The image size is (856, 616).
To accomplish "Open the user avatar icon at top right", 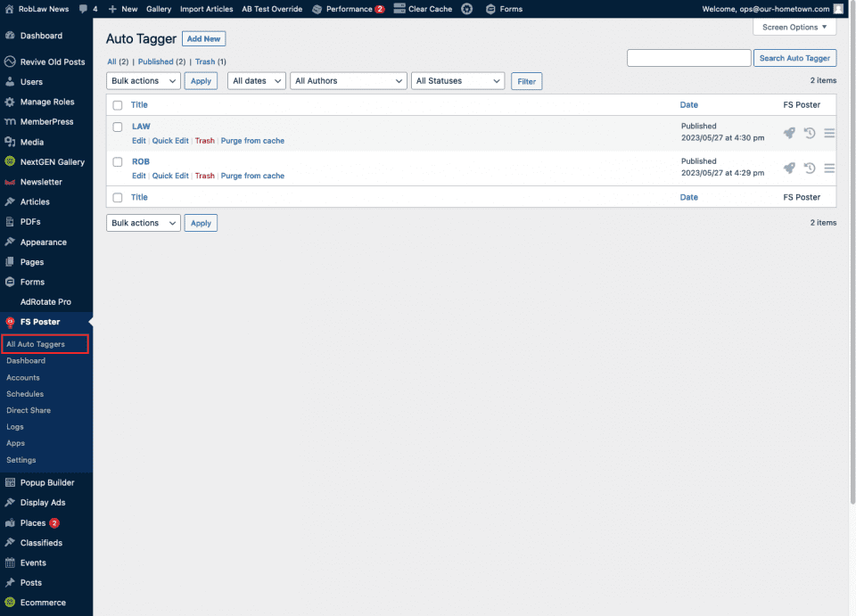I will click(838, 9).
